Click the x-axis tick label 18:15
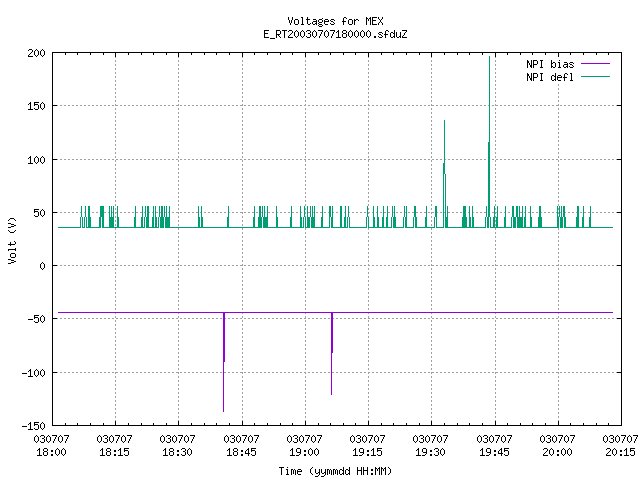640x480 pixels. (114, 452)
